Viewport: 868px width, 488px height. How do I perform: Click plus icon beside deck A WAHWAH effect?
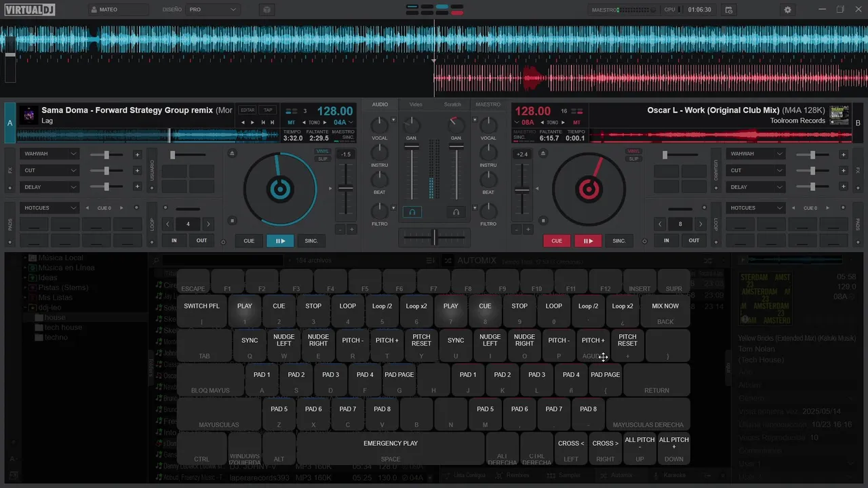click(137, 155)
